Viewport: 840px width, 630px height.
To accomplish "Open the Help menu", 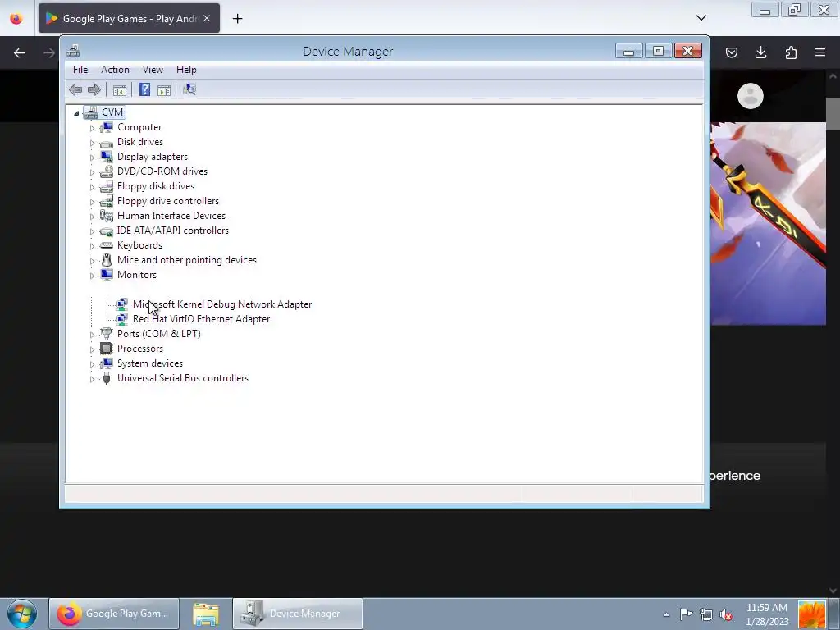I will [186, 70].
